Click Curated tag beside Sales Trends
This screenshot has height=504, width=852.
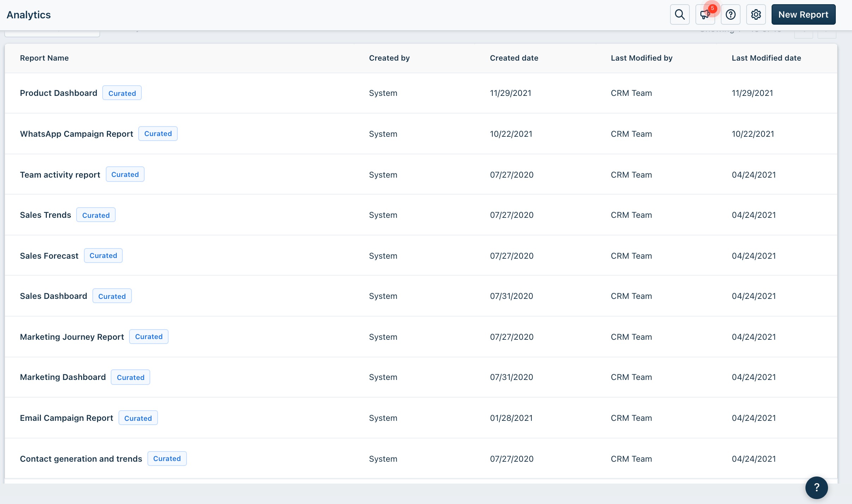point(96,215)
